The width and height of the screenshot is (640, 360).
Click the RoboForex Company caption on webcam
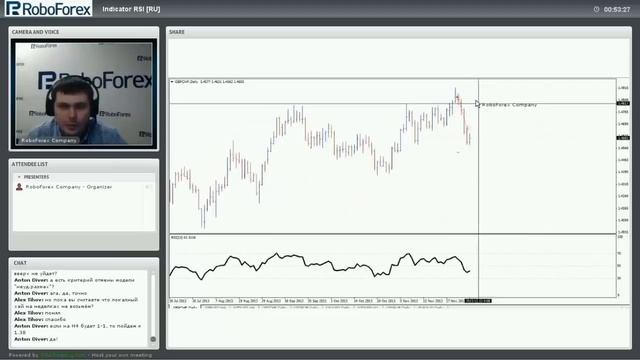[x=49, y=140]
